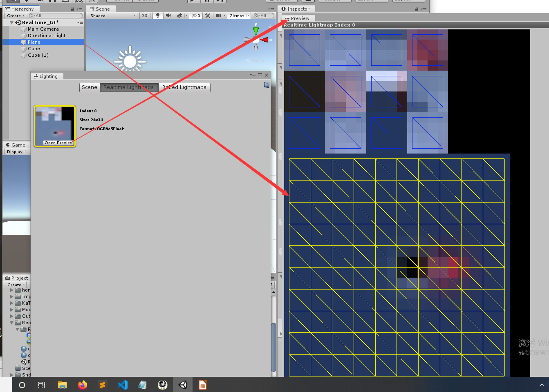Switch to the Baked Lightmaps tab
Image resolution: width=549 pixels, height=392 pixels.
(x=184, y=87)
